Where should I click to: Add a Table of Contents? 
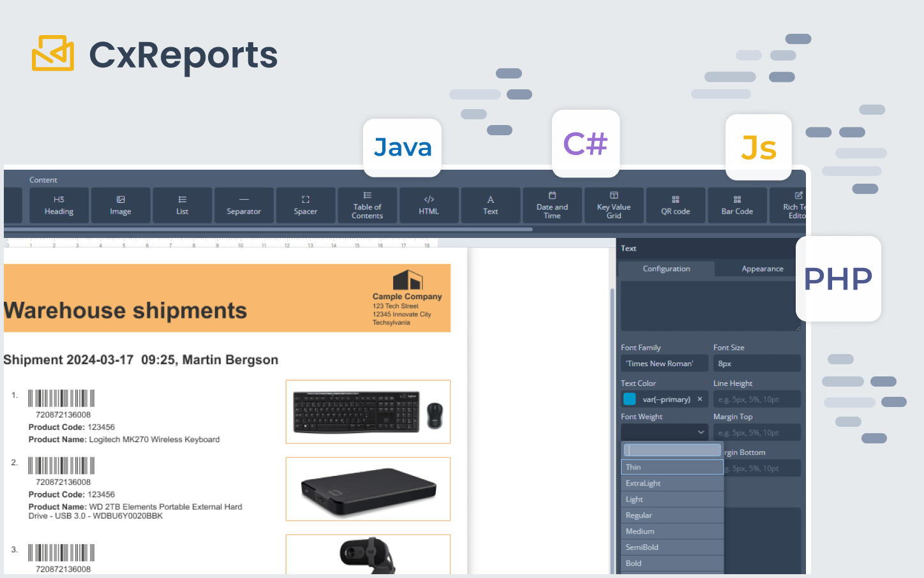[x=367, y=205]
